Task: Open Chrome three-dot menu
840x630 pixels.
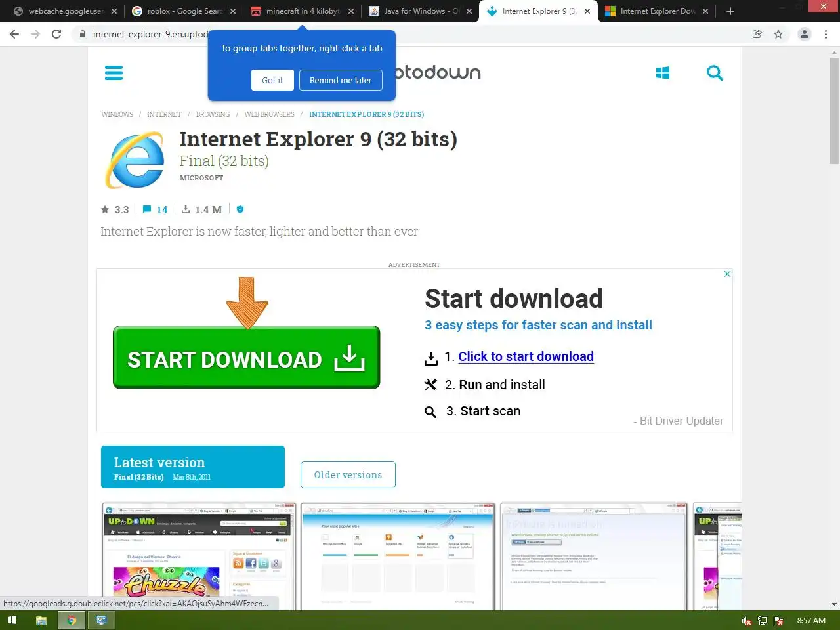Action: tap(826, 34)
